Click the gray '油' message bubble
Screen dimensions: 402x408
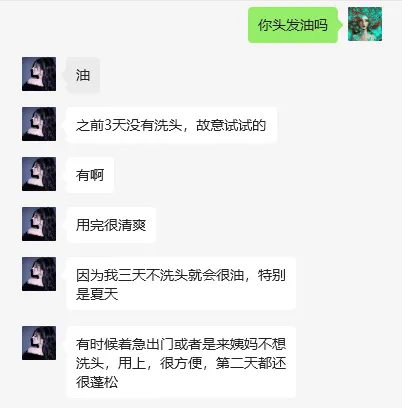point(83,75)
